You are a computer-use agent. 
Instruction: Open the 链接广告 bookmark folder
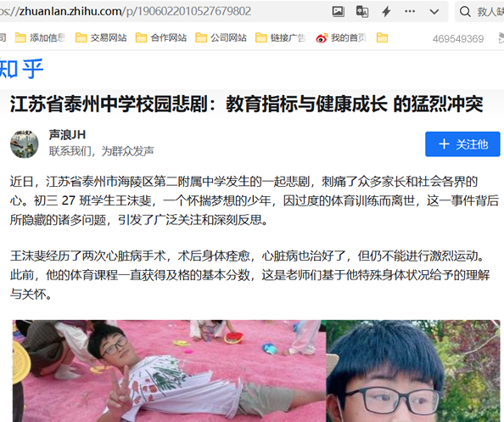click(281, 38)
